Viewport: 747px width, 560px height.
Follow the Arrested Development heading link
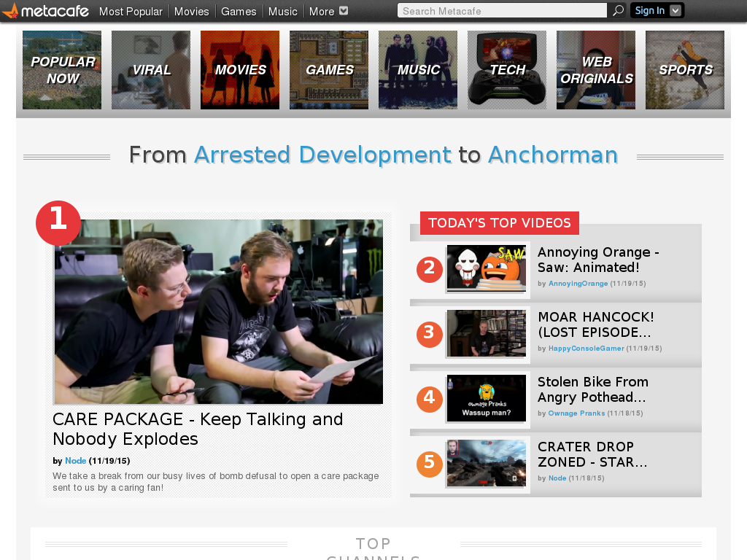pyautogui.click(x=322, y=155)
